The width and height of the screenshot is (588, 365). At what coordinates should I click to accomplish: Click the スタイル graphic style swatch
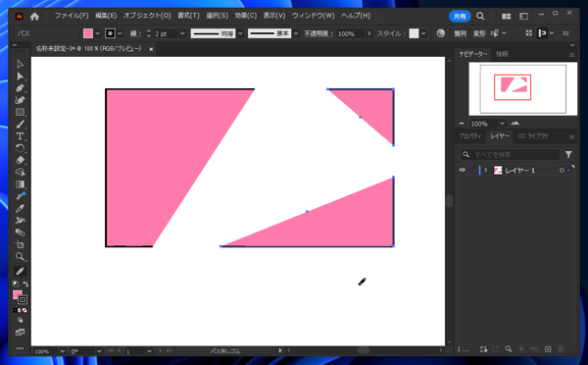click(x=414, y=33)
